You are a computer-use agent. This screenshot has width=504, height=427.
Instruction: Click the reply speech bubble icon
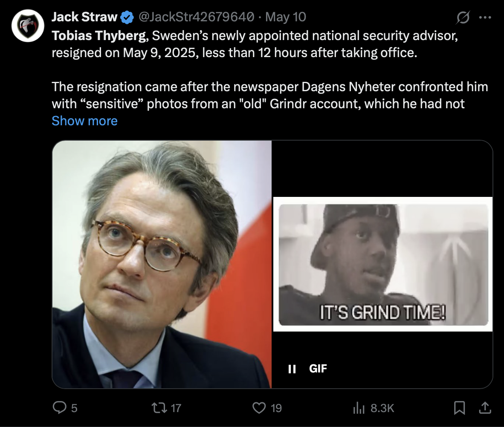point(58,408)
